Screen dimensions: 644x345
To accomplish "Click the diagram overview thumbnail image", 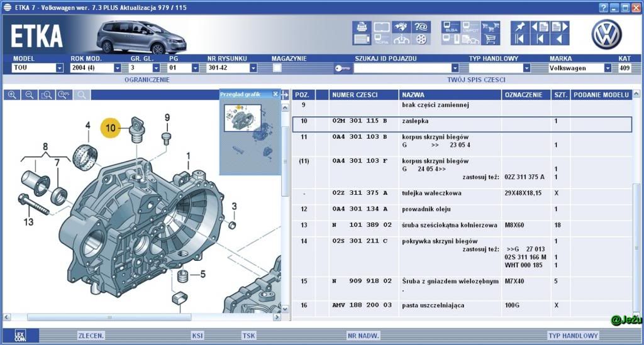I will point(243,118).
